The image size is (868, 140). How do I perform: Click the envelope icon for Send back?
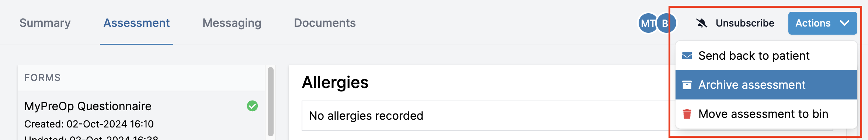[x=687, y=56]
